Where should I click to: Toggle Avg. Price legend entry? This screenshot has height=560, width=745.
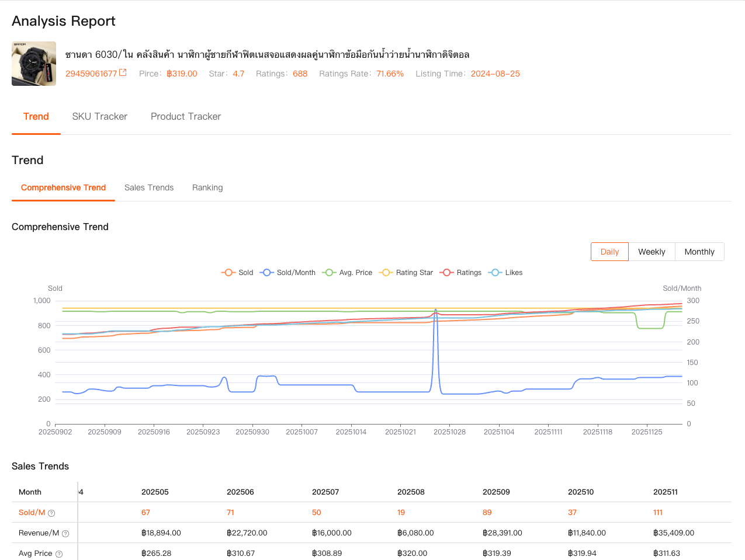point(348,273)
